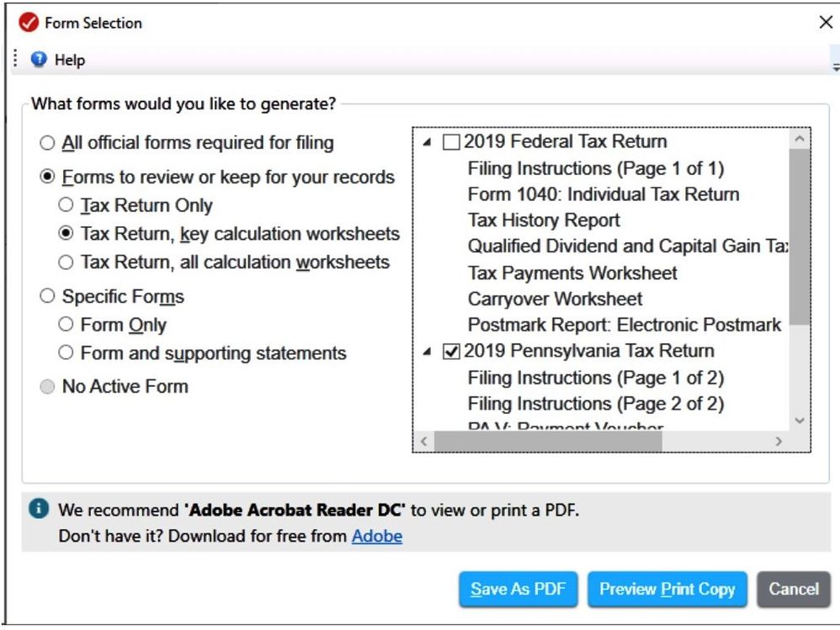Select All official forms required for filing

click(48, 143)
